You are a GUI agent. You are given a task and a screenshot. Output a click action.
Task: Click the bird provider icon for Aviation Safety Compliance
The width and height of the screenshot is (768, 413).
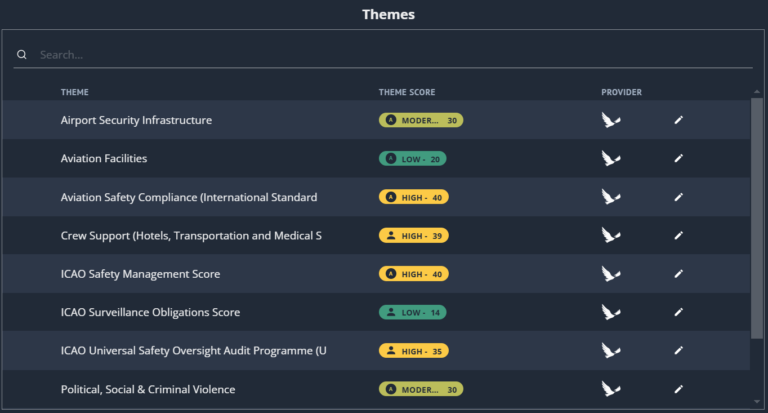pos(611,197)
